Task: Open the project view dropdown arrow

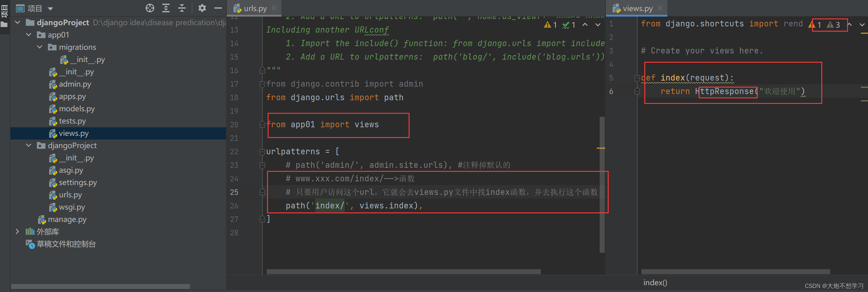Action: tap(50, 9)
